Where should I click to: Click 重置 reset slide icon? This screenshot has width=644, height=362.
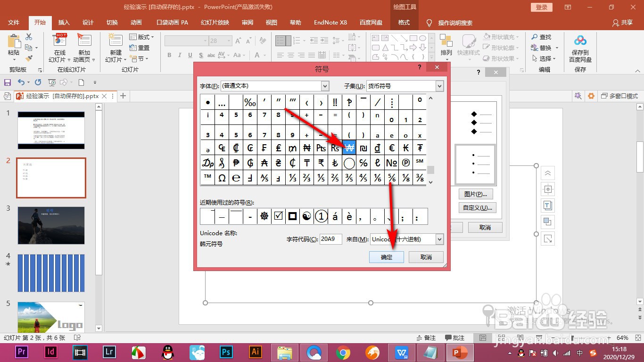(140, 48)
